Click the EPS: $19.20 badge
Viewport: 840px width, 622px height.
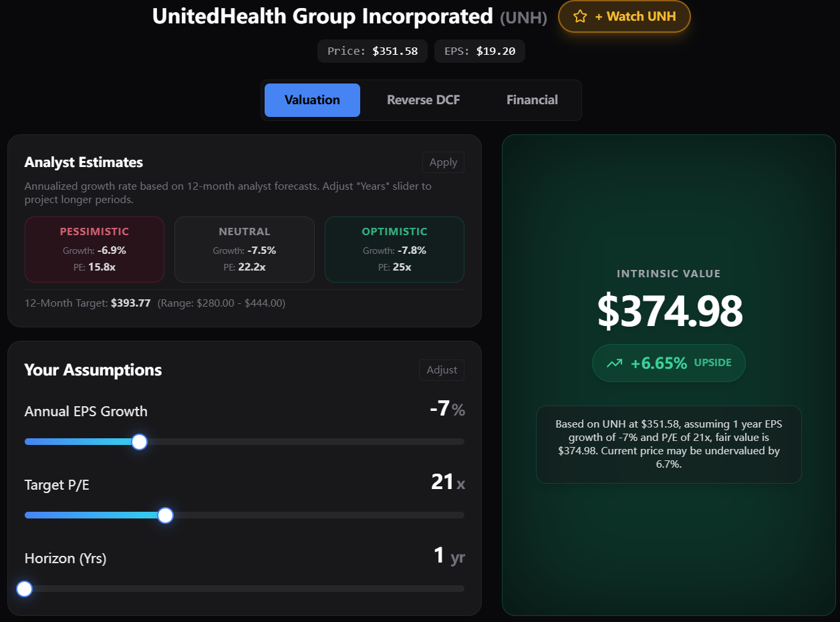click(x=480, y=51)
